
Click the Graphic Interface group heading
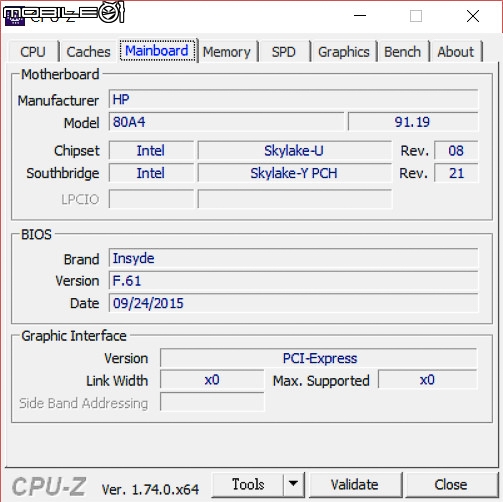click(74, 336)
